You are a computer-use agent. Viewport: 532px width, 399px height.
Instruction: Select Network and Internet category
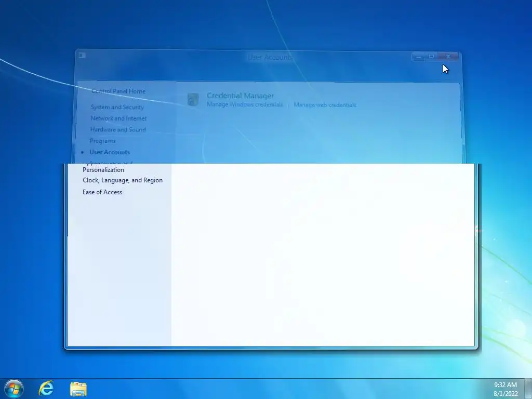(x=118, y=118)
